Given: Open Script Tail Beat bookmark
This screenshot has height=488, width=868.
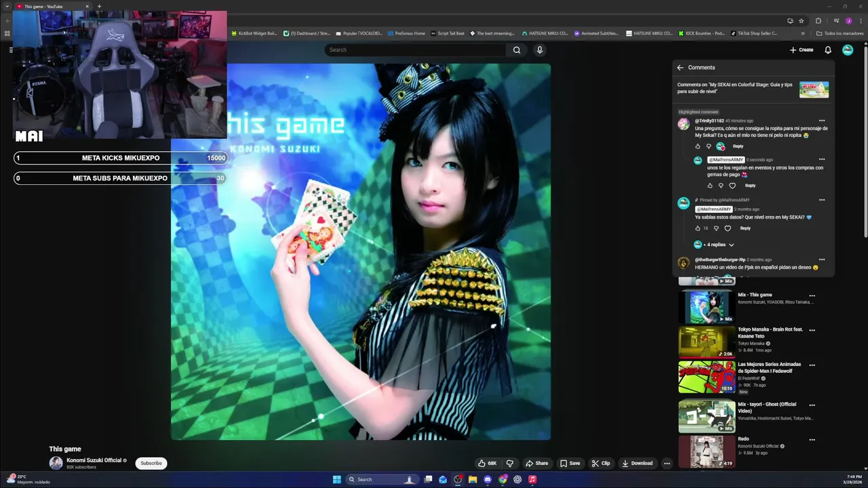Looking at the screenshot, I should tap(448, 33).
